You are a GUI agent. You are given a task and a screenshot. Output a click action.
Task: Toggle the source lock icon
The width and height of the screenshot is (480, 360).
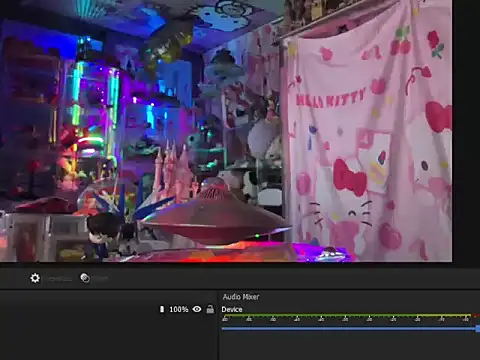(210, 309)
